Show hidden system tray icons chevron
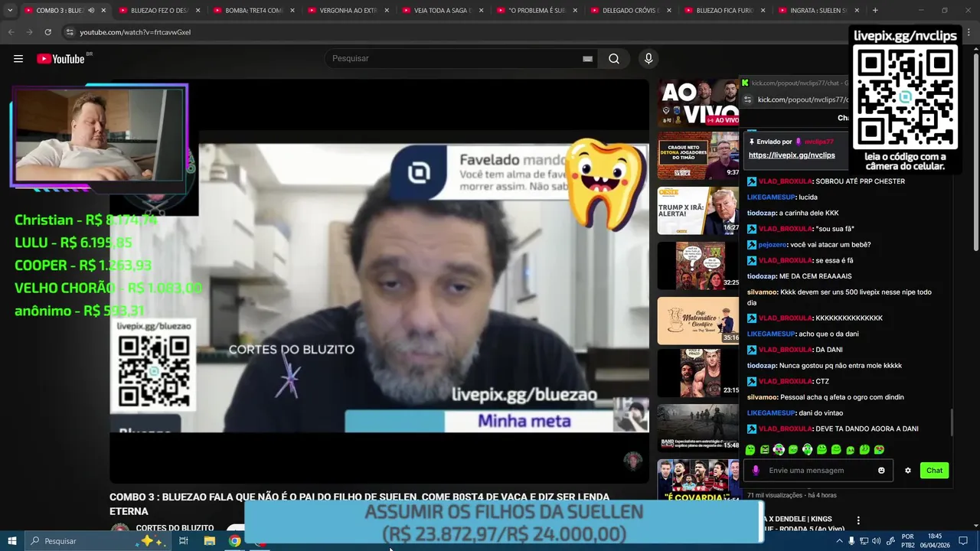Screen dimensions: 980x551 coord(839,541)
